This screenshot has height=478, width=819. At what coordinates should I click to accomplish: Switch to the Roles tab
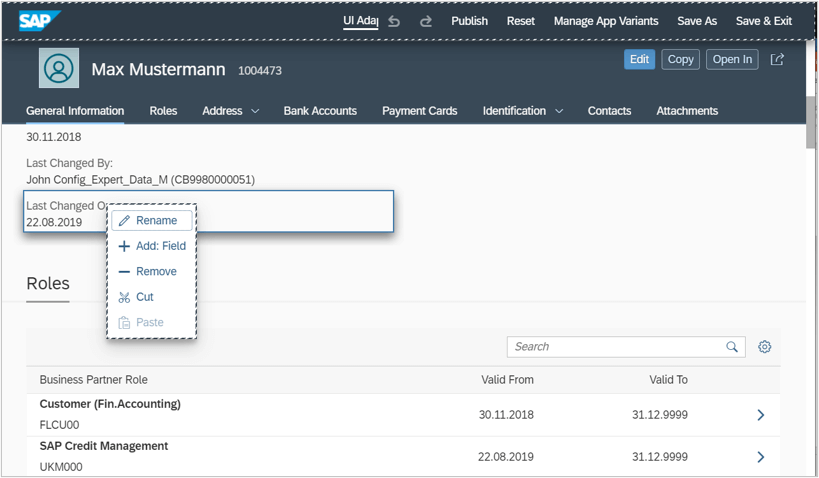(x=163, y=111)
